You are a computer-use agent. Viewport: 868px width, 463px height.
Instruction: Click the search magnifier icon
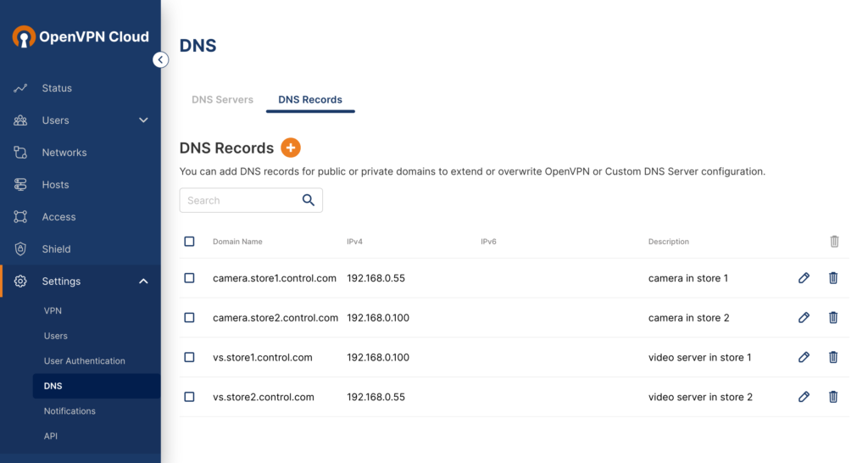309,200
